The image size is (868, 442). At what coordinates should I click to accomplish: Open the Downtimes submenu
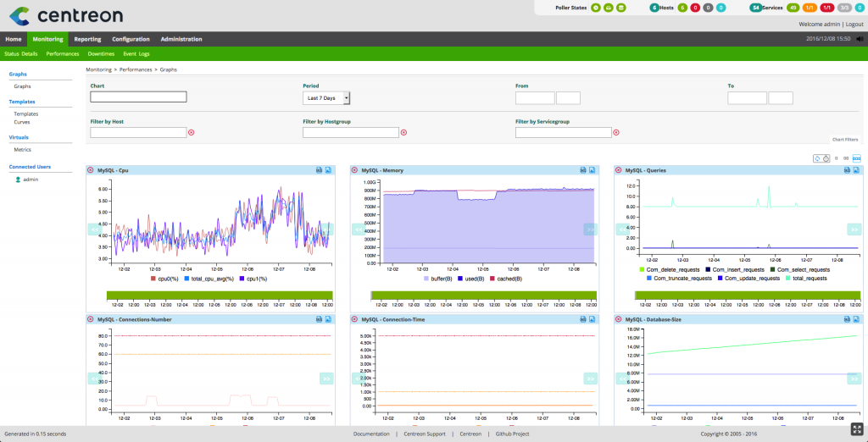(102, 53)
